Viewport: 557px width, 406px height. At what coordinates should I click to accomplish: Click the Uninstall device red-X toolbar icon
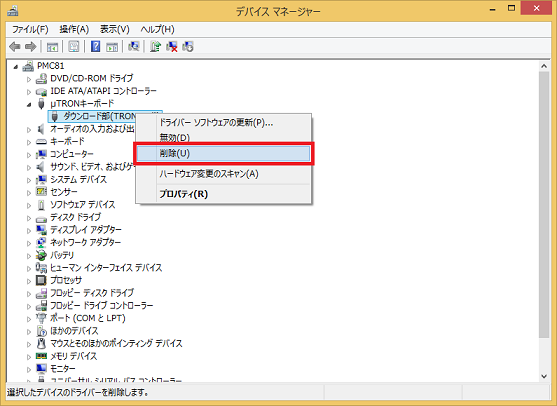point(172,47)
